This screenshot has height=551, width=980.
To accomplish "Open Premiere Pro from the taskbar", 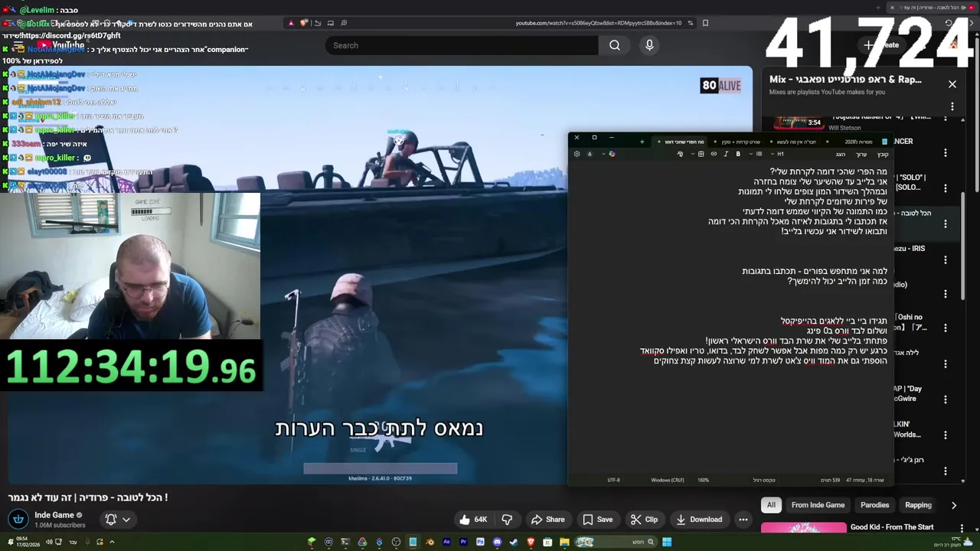I will click(463, 542).
